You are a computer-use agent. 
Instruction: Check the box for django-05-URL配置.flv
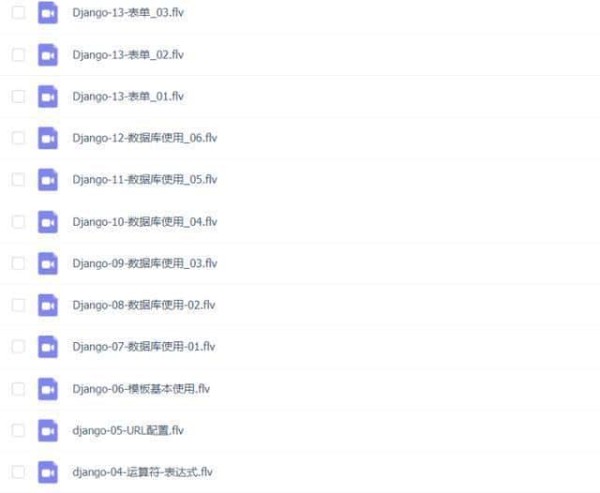coord(18,430)
